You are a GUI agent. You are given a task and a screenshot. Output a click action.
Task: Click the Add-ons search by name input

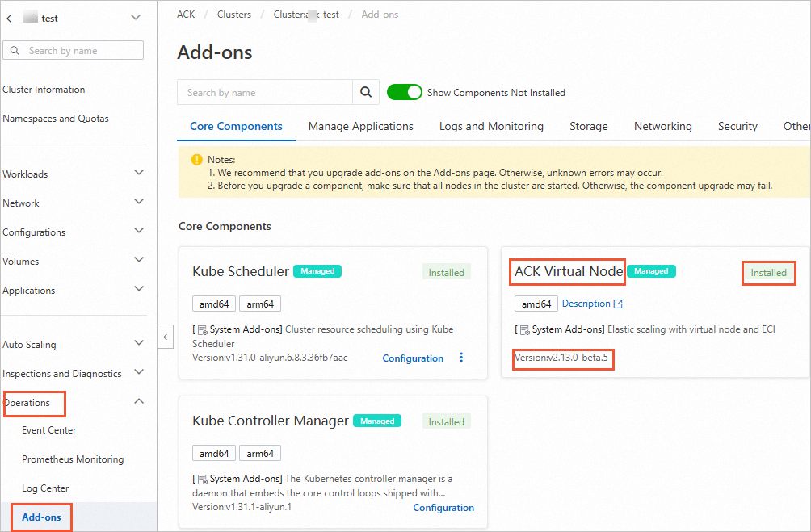click(265, 93)
